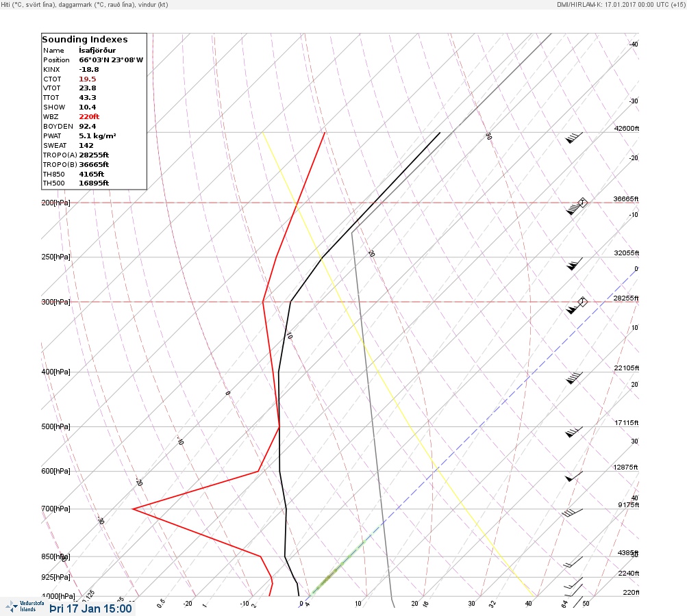
Task: Click the TTOT value 43.3
Action: 87,98
